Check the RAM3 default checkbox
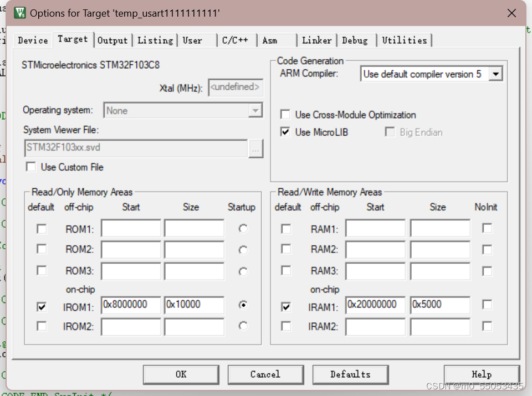 286,271
